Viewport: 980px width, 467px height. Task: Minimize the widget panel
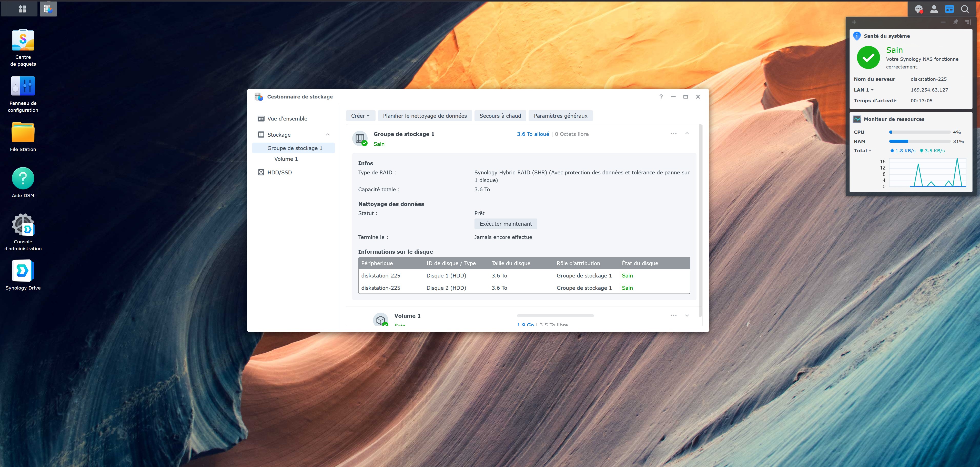943,22
